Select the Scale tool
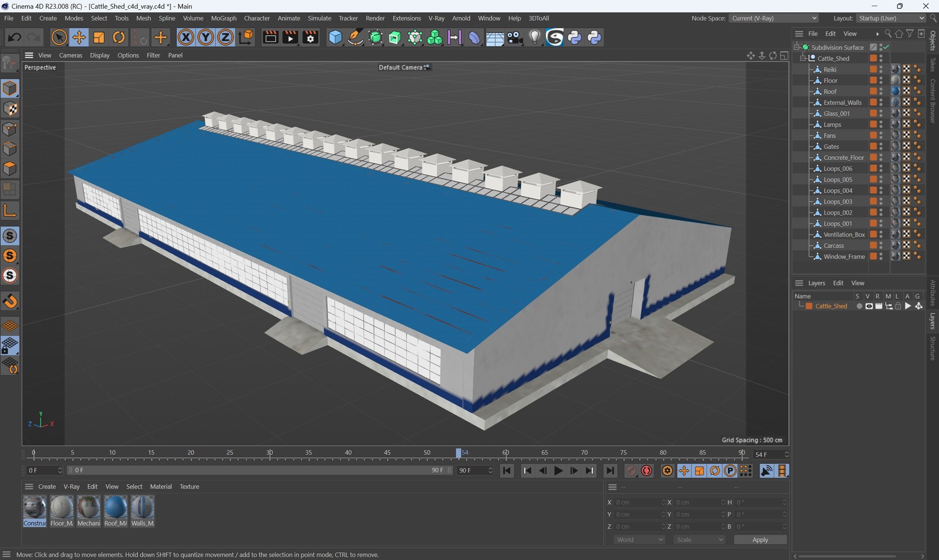This screenshot has width=939, height=560. pos(99,37)
